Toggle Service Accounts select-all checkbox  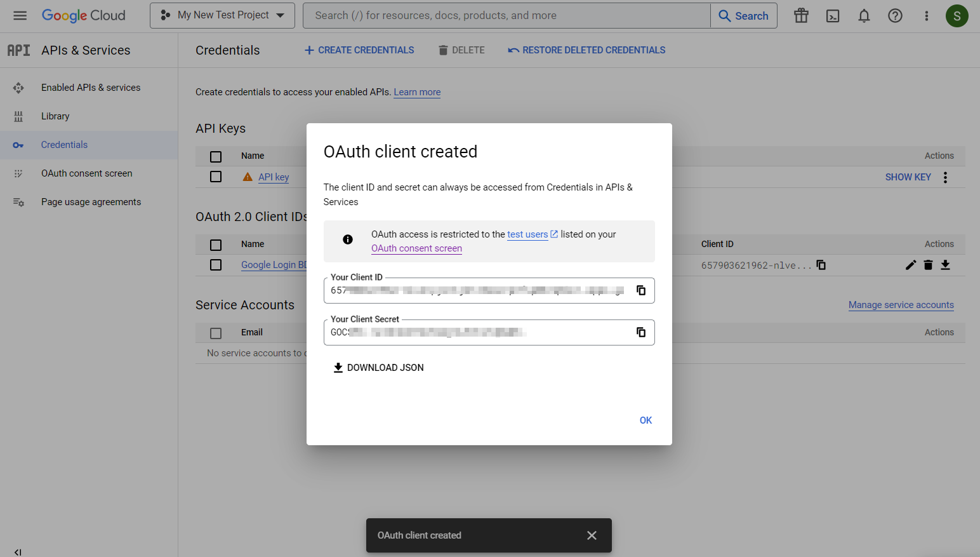pos(216,333)
